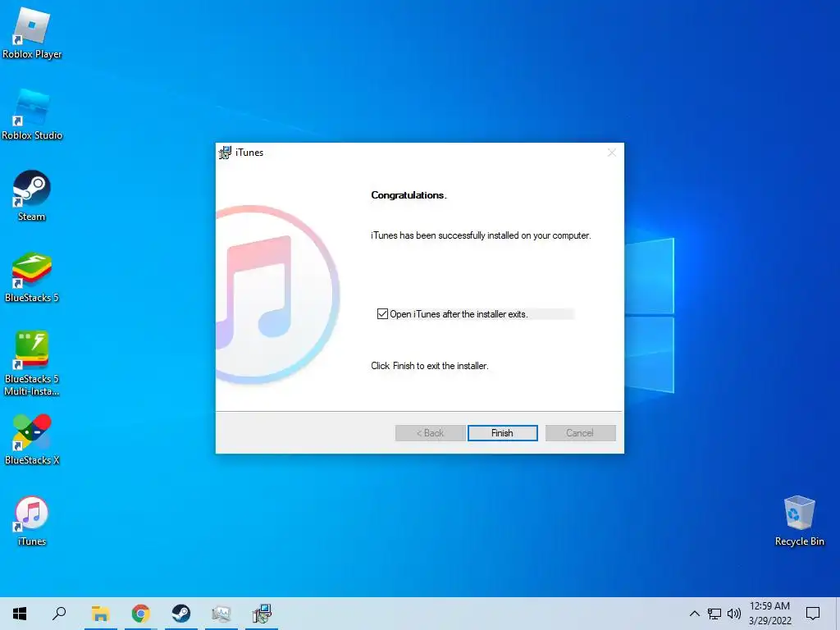The image size is (840, 630).
Task: Open the taskbar clock and date
Action: pyautogui.click(x=769, y=614)
